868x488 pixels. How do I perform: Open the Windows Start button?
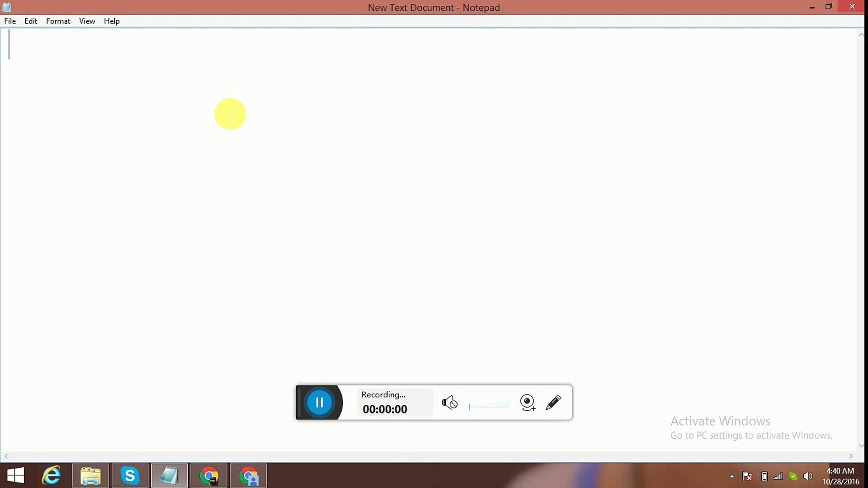[16, 475]
